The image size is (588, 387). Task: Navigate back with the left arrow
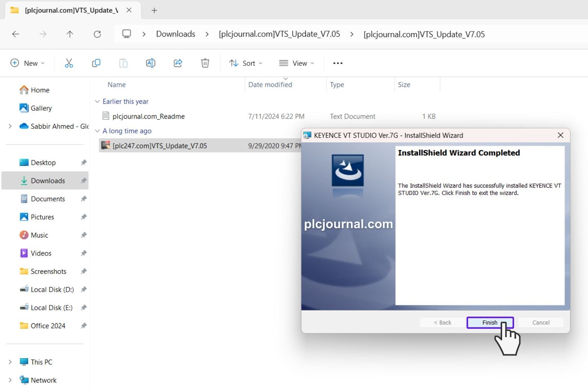(x=16, y=34)
